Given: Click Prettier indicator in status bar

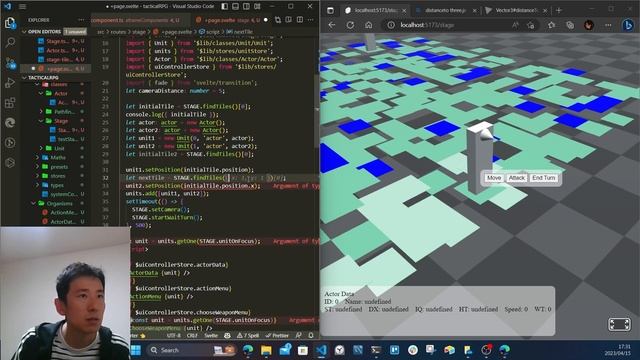Looking at the screenshot, I should (277, 336).
